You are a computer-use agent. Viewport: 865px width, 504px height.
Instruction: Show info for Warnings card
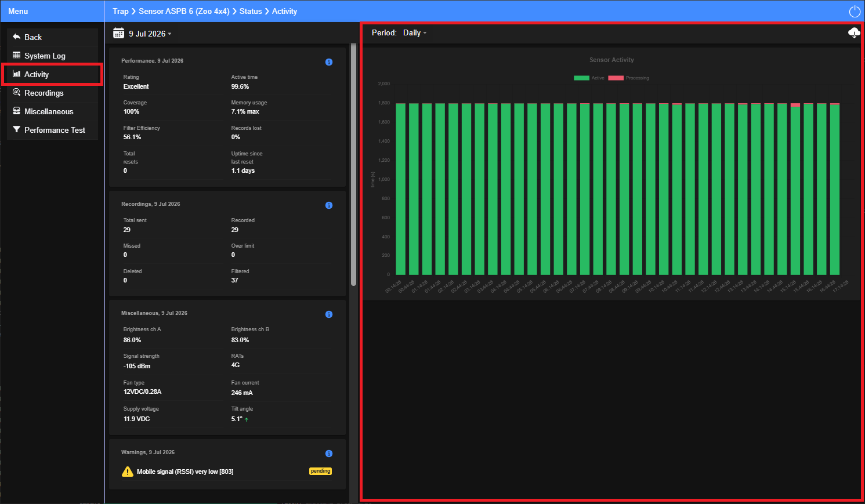(x=329, y=454)
